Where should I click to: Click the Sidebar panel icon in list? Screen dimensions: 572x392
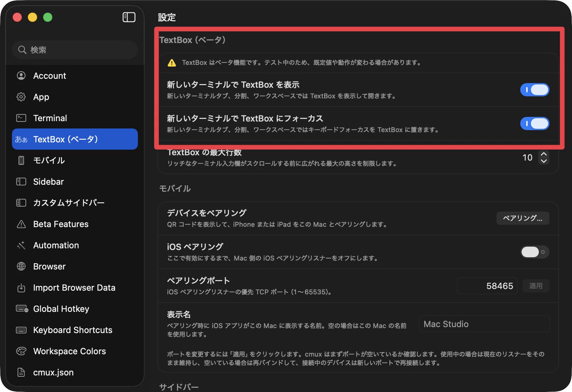click(x=21, y=181)
